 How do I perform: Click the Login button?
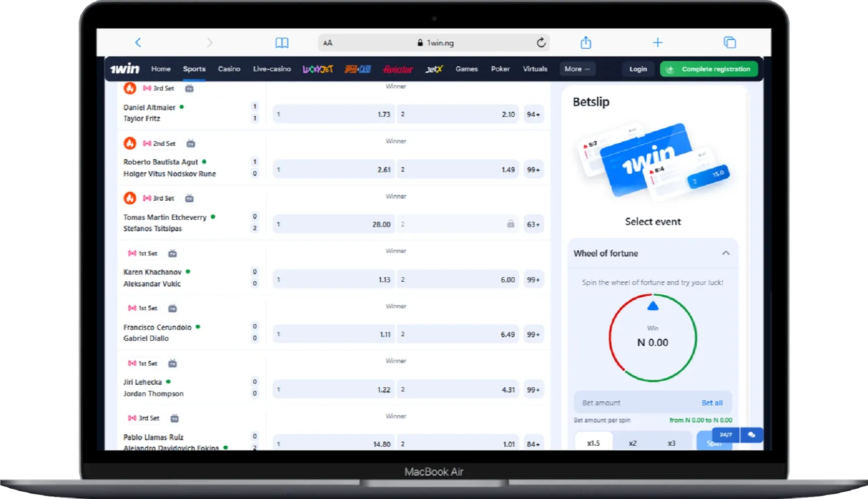(638, 69)
